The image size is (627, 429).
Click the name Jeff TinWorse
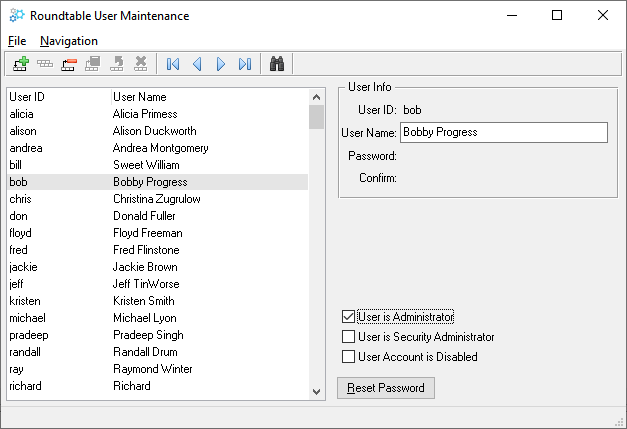146,284
